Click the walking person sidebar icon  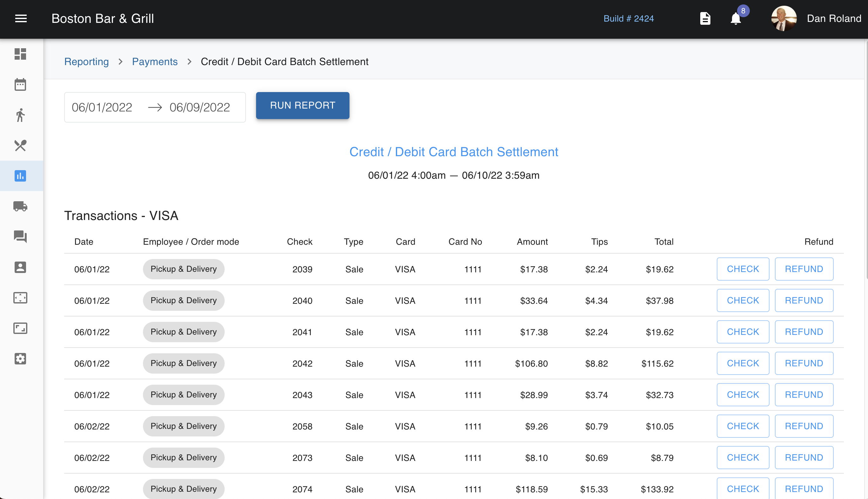click(x=20, y=115)
